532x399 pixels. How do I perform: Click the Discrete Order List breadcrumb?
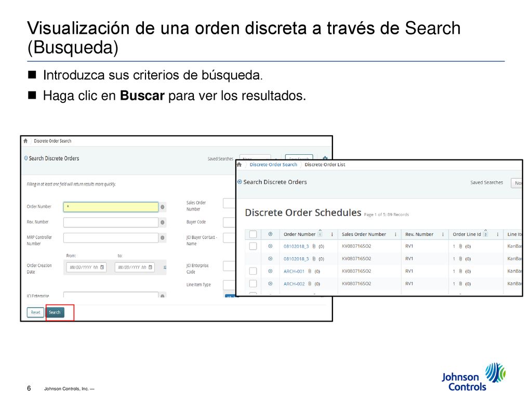point(325,165)
